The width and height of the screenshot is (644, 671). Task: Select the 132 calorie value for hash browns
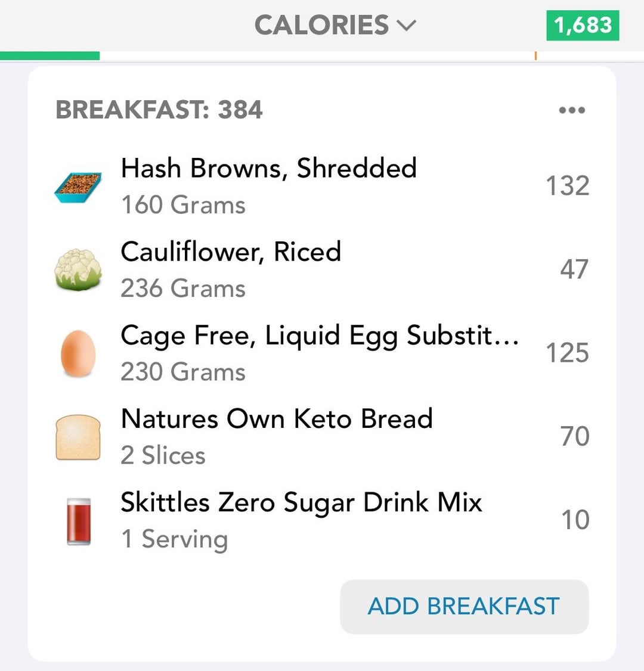point(567,186)
